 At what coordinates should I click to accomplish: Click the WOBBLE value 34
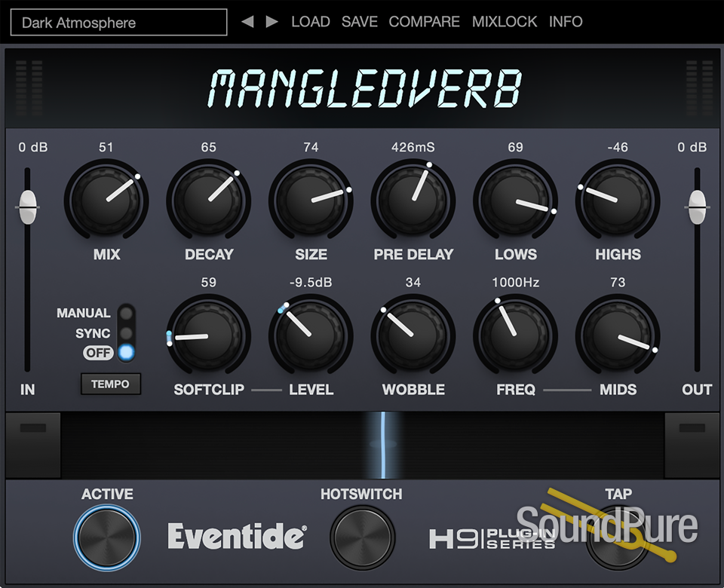tap(413, 282)
